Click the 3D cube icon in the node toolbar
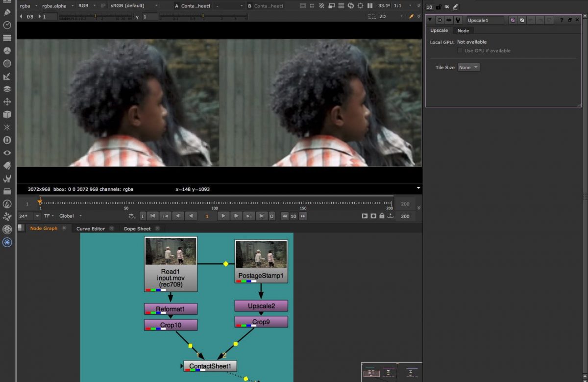The width and height of the screenshot is (588, 382). point(7,114)
